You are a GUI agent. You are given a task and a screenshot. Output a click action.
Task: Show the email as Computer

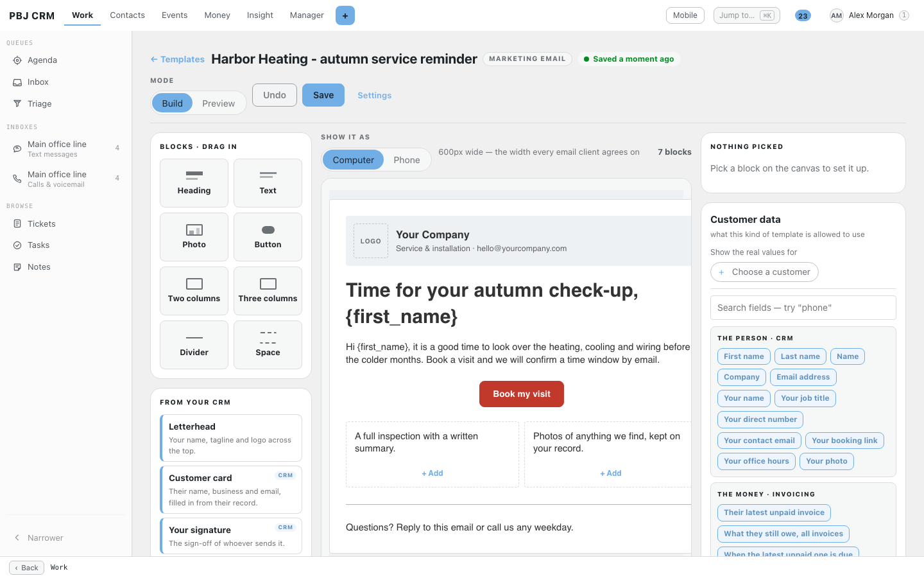(x=353, y=160)
